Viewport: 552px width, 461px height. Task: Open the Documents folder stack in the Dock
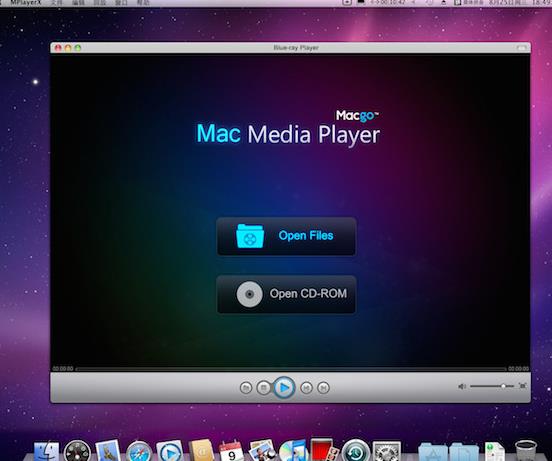[464, 452]
